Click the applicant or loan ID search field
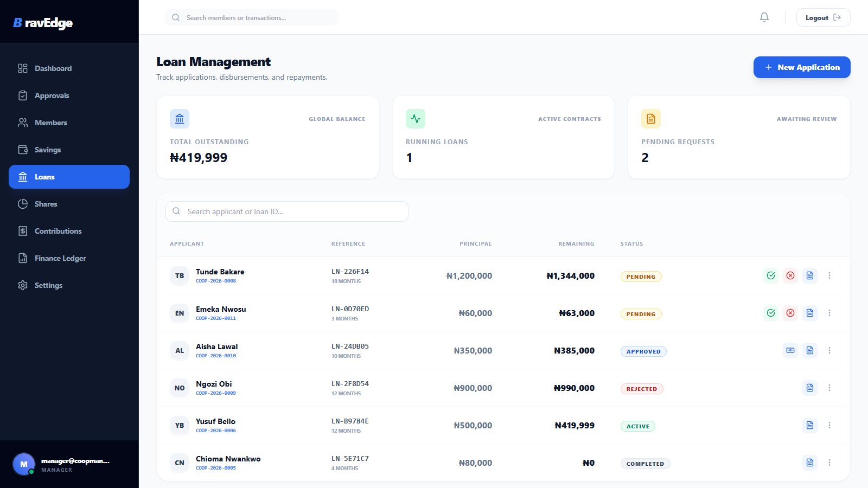 tap(287, 211)
